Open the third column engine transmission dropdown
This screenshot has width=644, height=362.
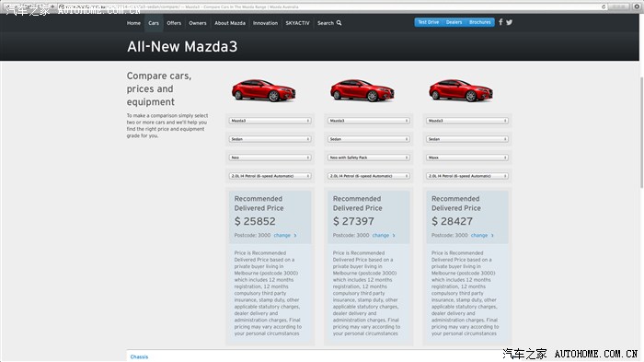[467, 176]
